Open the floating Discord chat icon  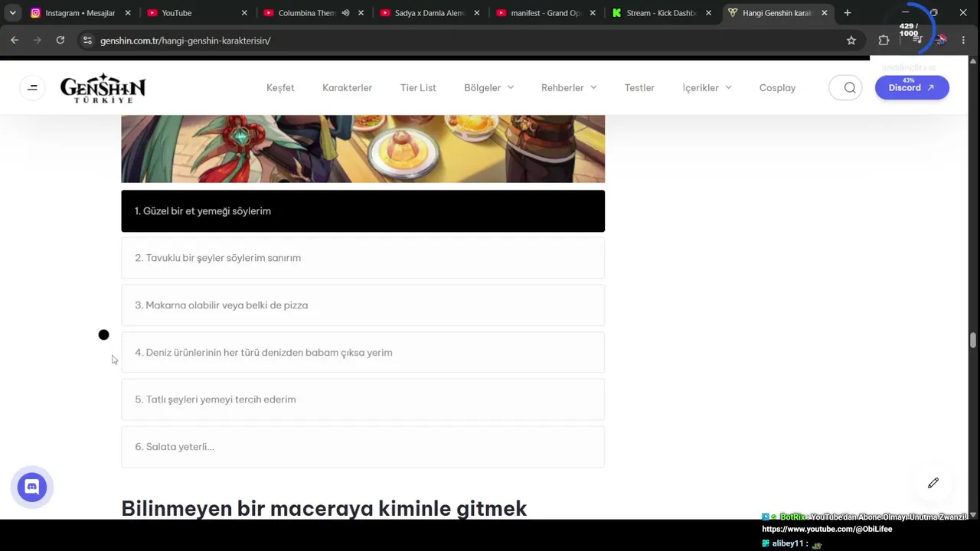click(32, 487)
